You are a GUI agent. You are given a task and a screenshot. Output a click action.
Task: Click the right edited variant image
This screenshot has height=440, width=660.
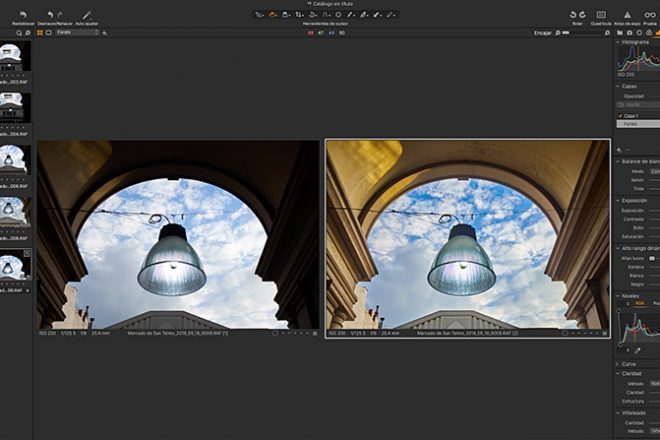468,235
